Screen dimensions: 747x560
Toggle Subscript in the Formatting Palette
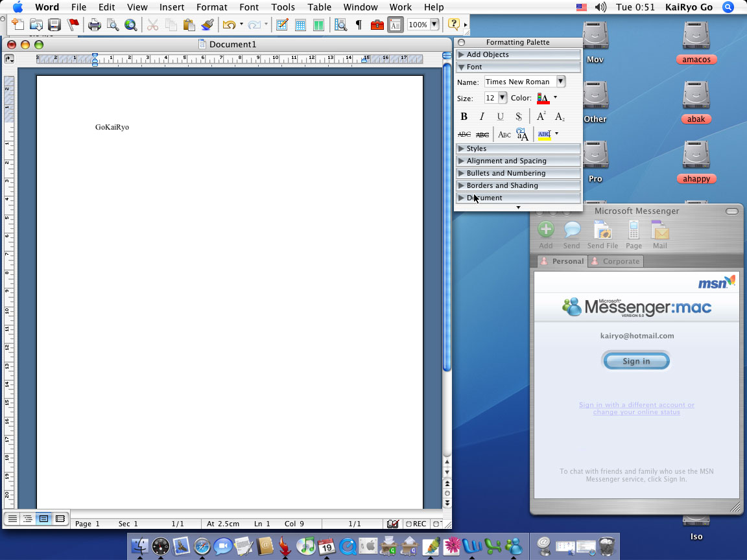tap(560, 117)
